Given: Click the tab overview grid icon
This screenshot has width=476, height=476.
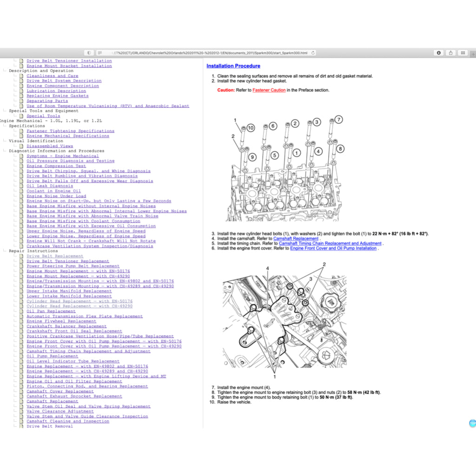Looking at the screenshot, I should (463, 53).
